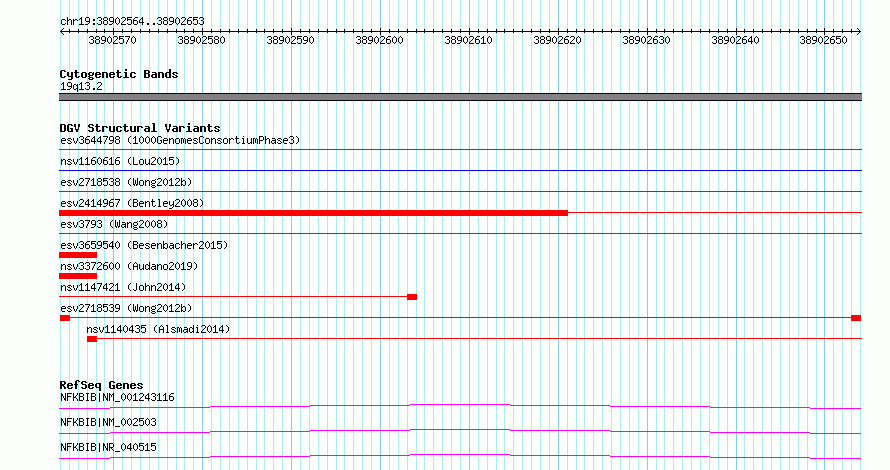Click the magenta NR_040515 transcript line
890x470 pixels.
tap(460, 456)
